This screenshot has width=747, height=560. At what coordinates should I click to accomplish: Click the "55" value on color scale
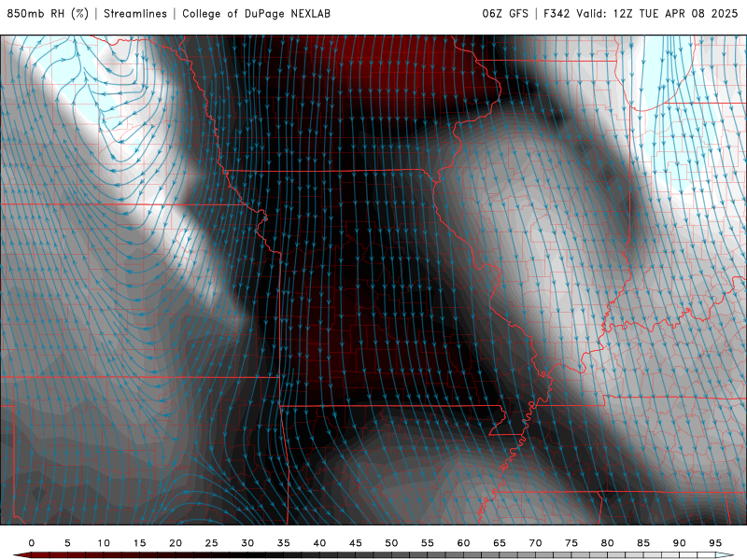coord(428,543)
